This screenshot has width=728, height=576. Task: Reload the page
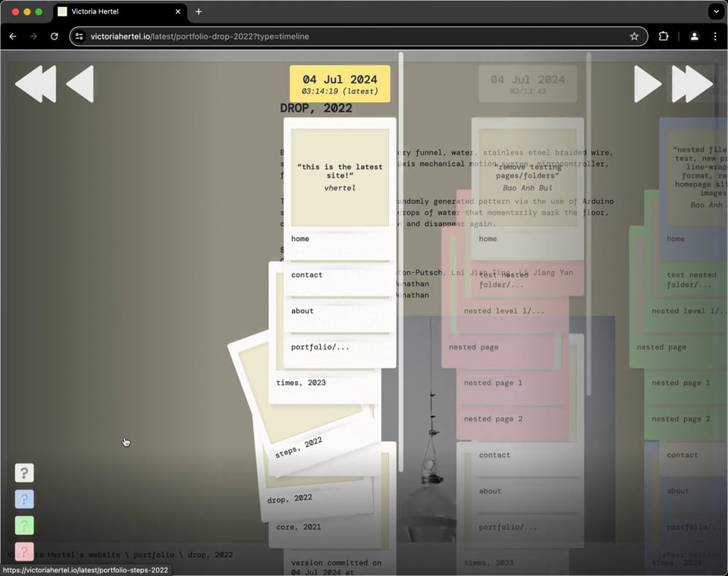(55, 36)
